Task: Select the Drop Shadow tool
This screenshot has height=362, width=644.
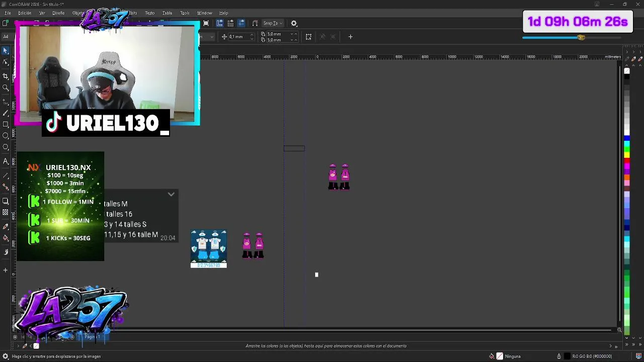Action: [x=6, y=201]
